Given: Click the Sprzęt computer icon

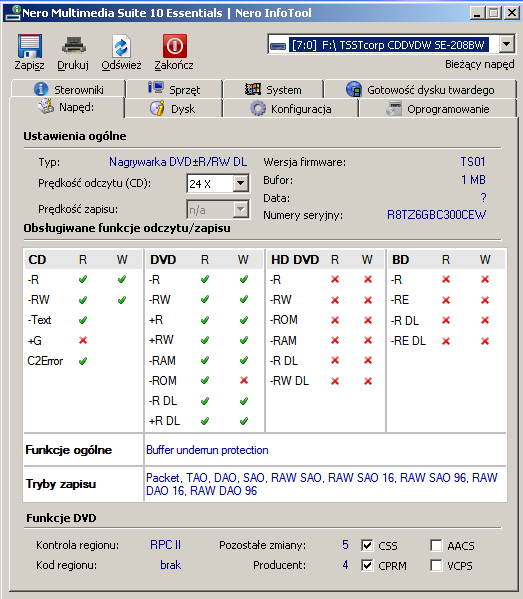Looking at the screenshot, I should (155, 88).
